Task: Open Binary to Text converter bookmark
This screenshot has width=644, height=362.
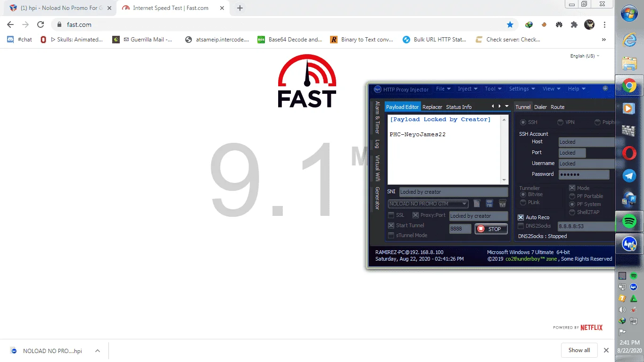Action: click(362, 40)
